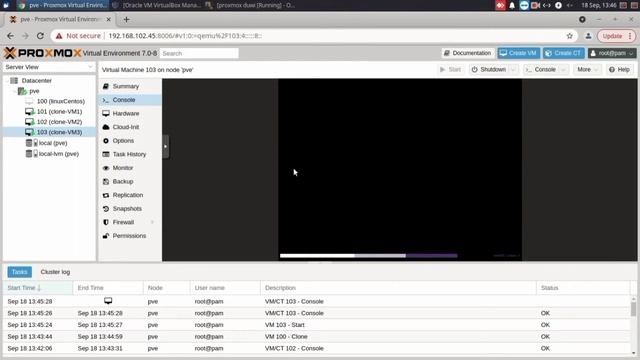Click the Options gear icon
This screenshot has height=360, width=640.
pyautogui.click(x=106, y=140)
